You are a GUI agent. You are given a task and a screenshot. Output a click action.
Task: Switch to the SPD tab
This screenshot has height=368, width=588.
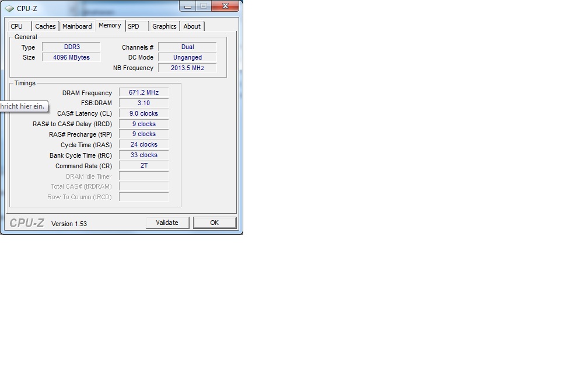(x=135, y=26)
